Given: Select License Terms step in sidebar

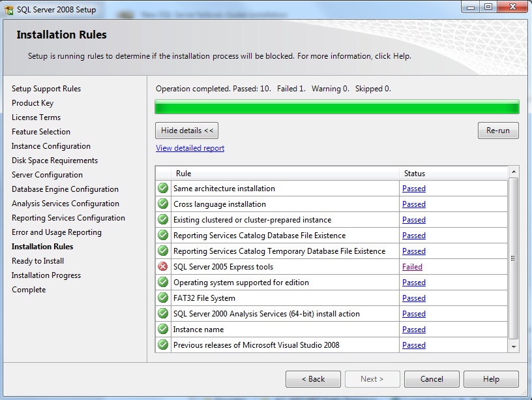Looking at the screenshot, I should pyautogui.click(x=36, y=117).
